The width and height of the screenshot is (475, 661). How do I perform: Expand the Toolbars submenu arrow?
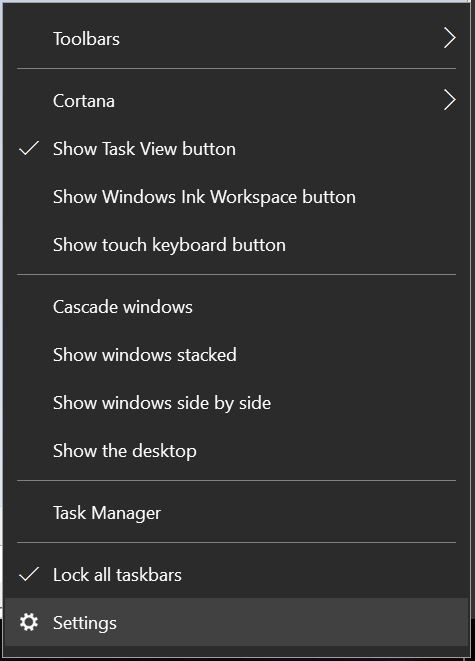pyautogui.click(x=450, y=38)
